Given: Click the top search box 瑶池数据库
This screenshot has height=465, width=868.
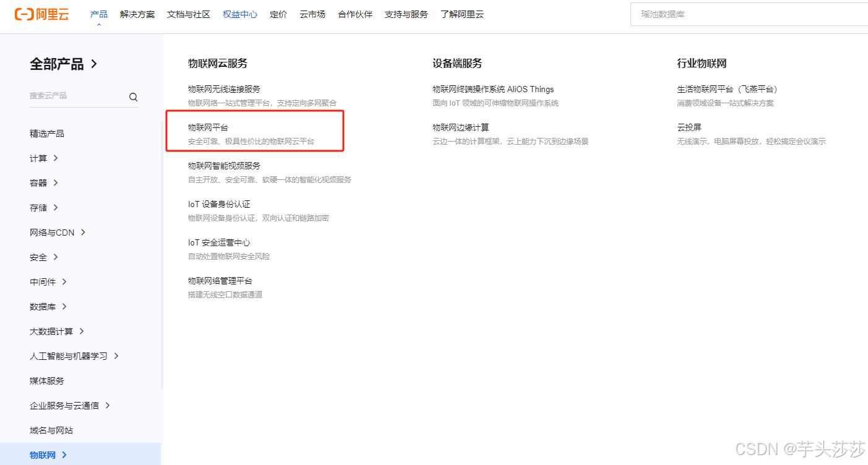Looking at the screenshot, I should pyautogui.click(x=749, y=14).
